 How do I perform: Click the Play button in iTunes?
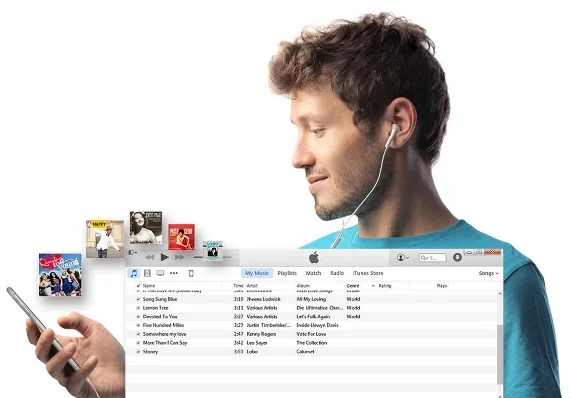(x=165, y=257)
